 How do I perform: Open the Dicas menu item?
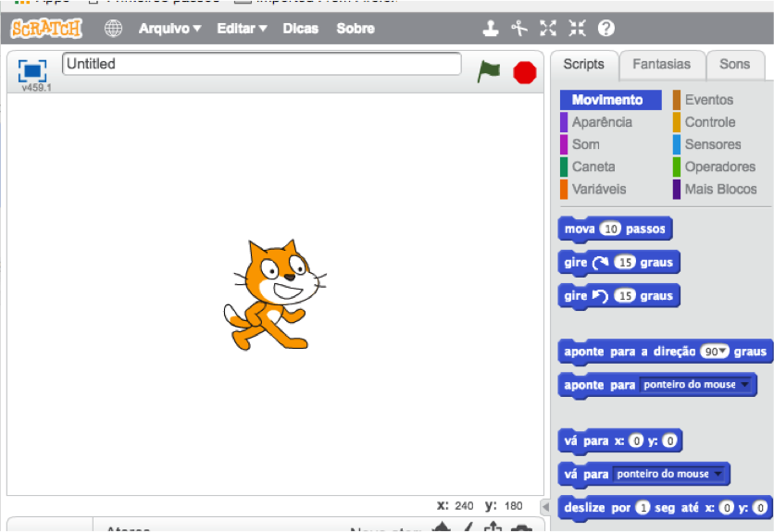(300, 28)
